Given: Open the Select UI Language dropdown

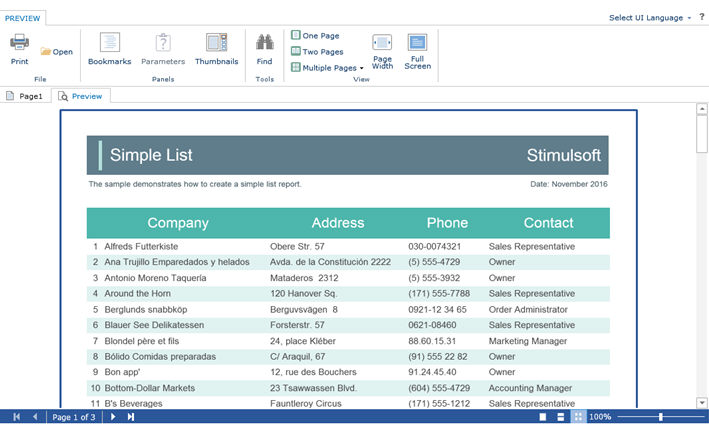Looking at the screenshot, I should [x=650, y=18].
